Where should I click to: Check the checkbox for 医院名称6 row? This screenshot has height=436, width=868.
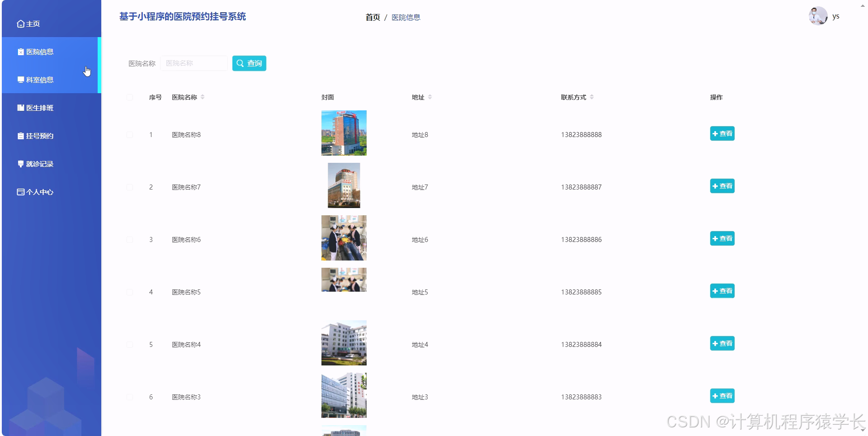(x=130, y=239)
